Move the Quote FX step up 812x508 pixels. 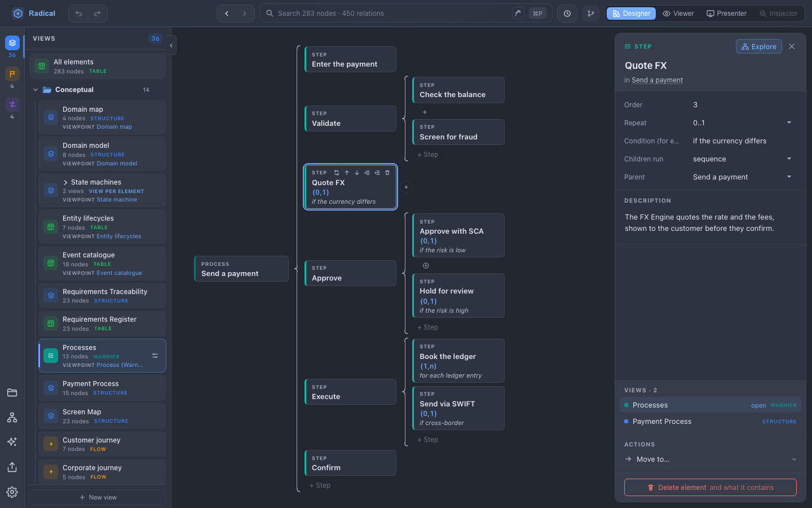point(347,173)
